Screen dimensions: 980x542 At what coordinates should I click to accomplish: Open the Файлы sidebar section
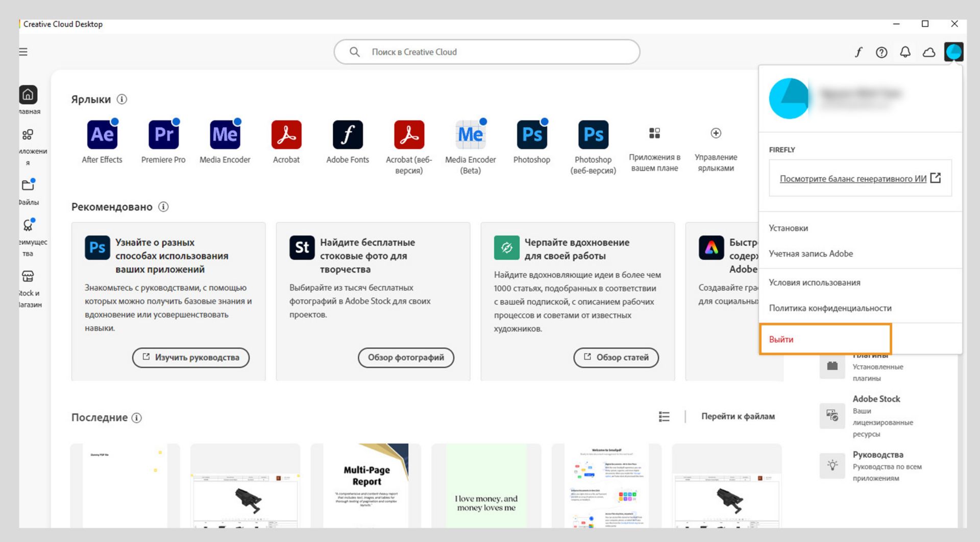tap(28, 185)
